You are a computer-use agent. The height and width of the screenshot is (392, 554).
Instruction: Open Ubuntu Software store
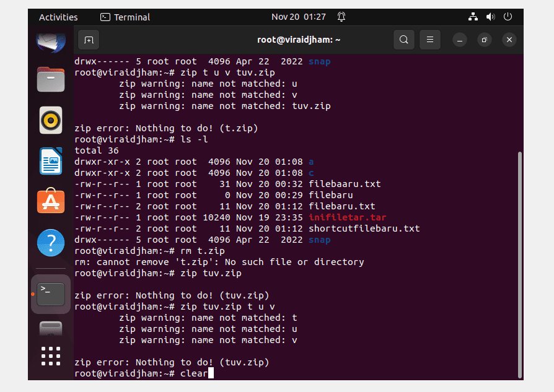click(51, 201)
